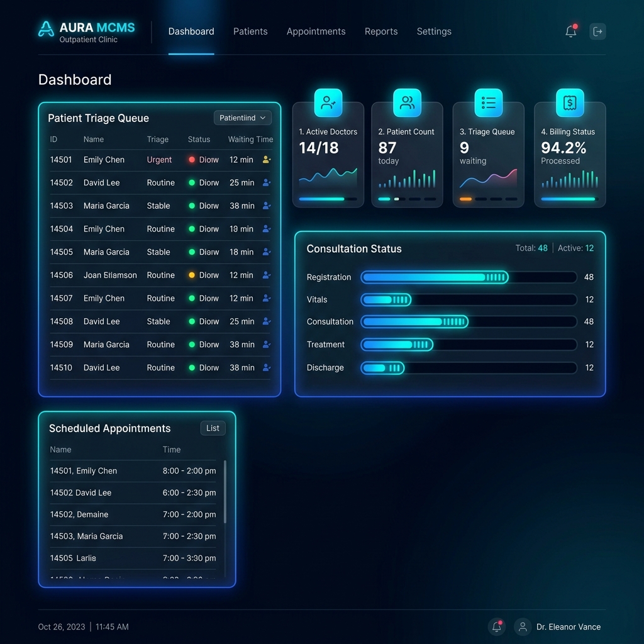This screenshot has width=644, height=644.
Task: Click assign icon for patient 14510
Action: (267, 367)
